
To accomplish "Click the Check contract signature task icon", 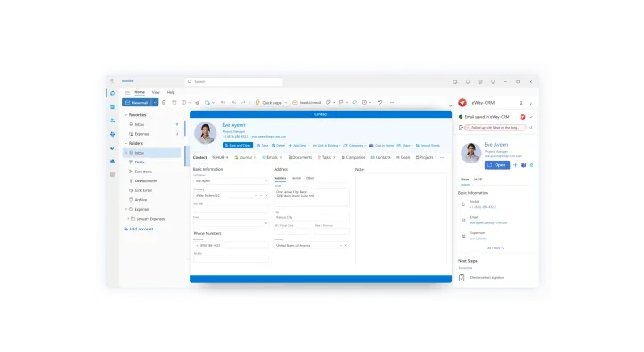I will [462, 278].
